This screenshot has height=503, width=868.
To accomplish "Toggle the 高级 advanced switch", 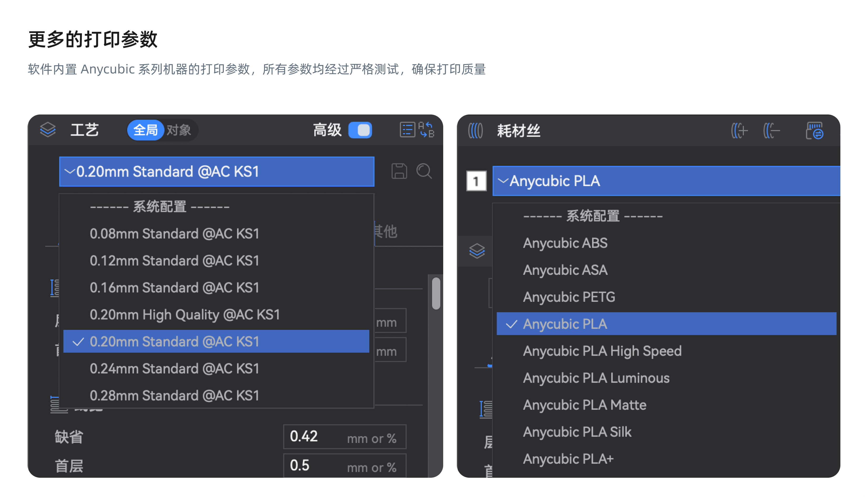I will pos(360,130).
